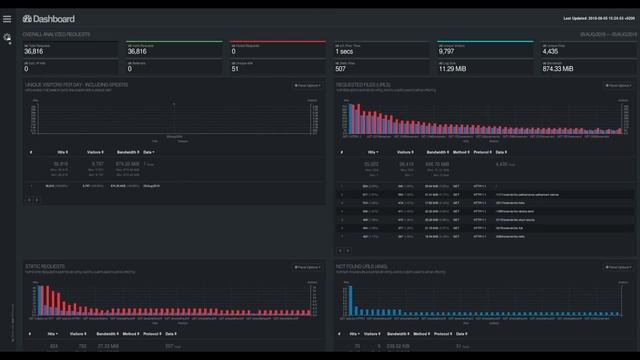Click the first blue bar in Static Requests chart
The image size is (640, 360).
click(40, 301)
